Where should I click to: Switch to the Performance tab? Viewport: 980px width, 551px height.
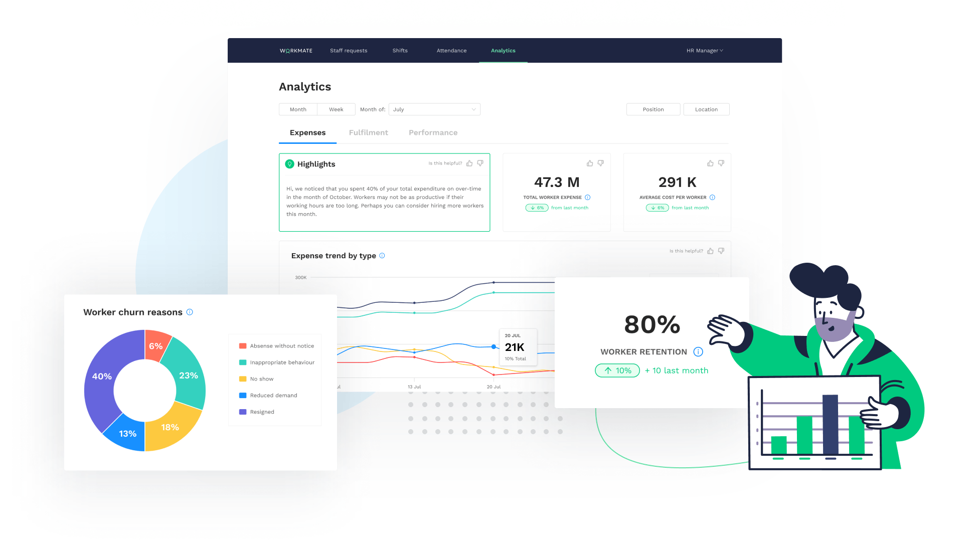[x=433, y=132]
